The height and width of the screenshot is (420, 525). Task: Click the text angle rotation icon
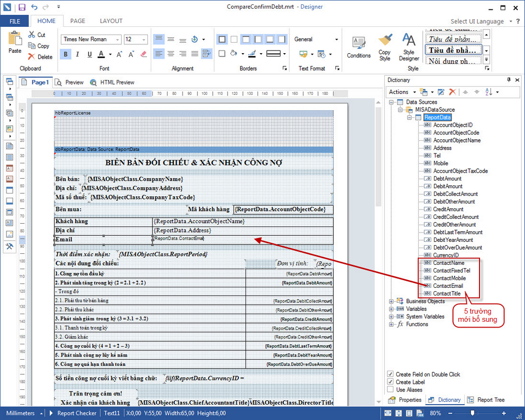[x=195, y=39]
